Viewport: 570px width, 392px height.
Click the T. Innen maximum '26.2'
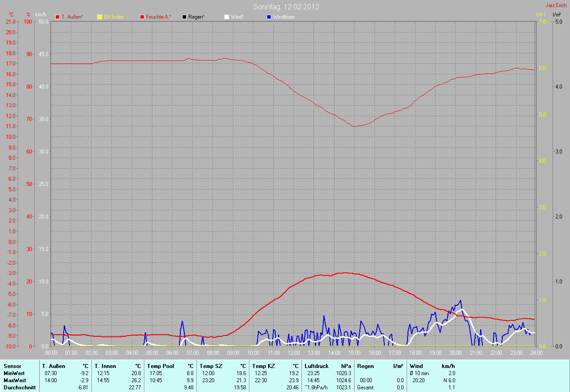point(137,380)
